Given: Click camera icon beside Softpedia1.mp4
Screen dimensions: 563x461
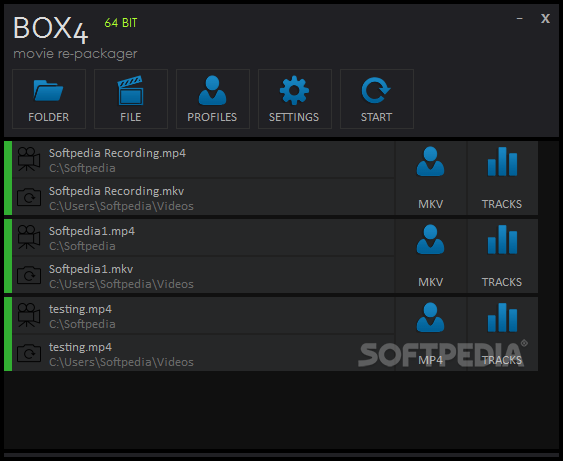Looking at the screenshot, I should 29,237.
